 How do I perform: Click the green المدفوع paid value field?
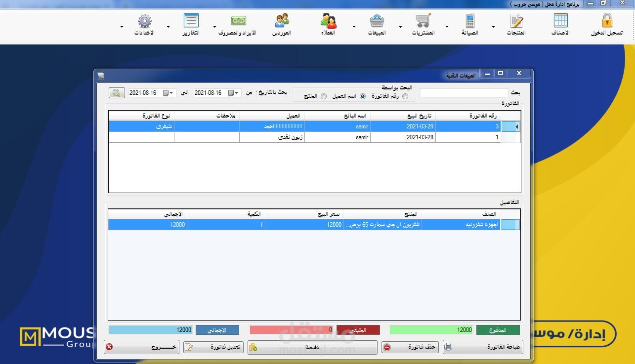[x=431, y=330]
